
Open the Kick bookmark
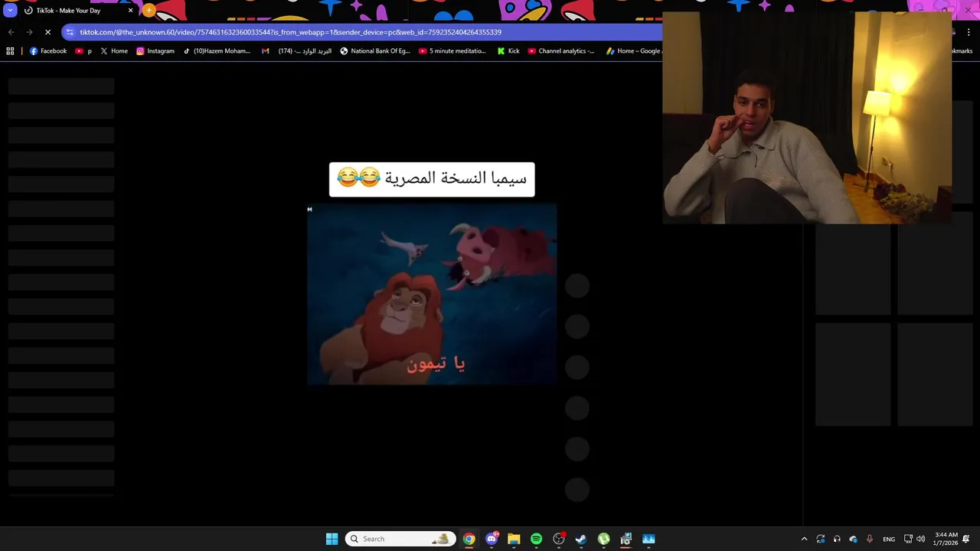tap(508, 51)
